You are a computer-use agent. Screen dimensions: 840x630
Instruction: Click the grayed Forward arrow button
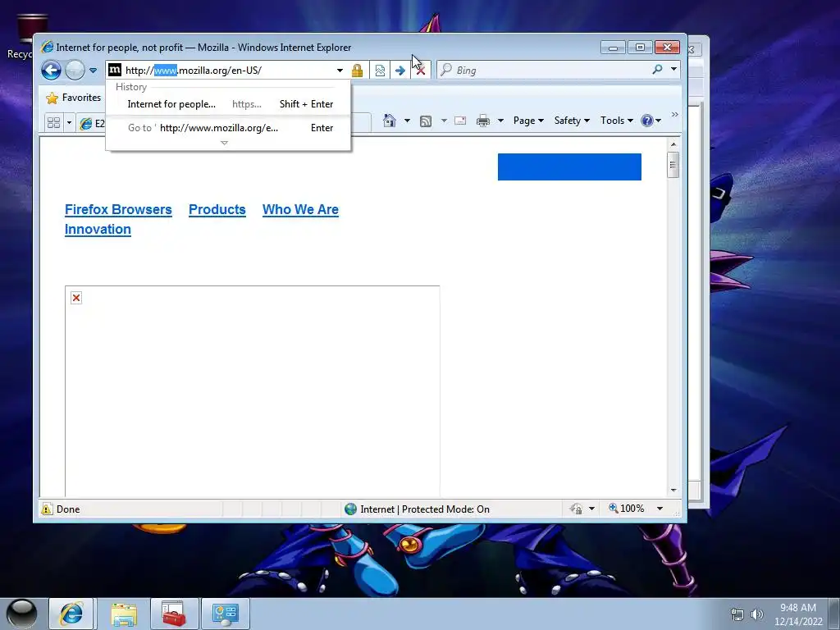point(75,71)
